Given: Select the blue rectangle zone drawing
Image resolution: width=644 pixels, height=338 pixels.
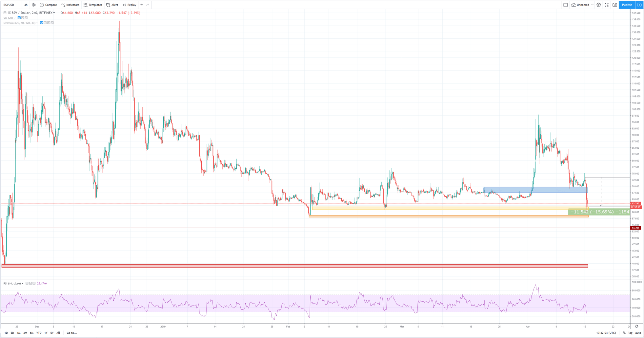Looking at the screenshot, I should click(535, 190).
